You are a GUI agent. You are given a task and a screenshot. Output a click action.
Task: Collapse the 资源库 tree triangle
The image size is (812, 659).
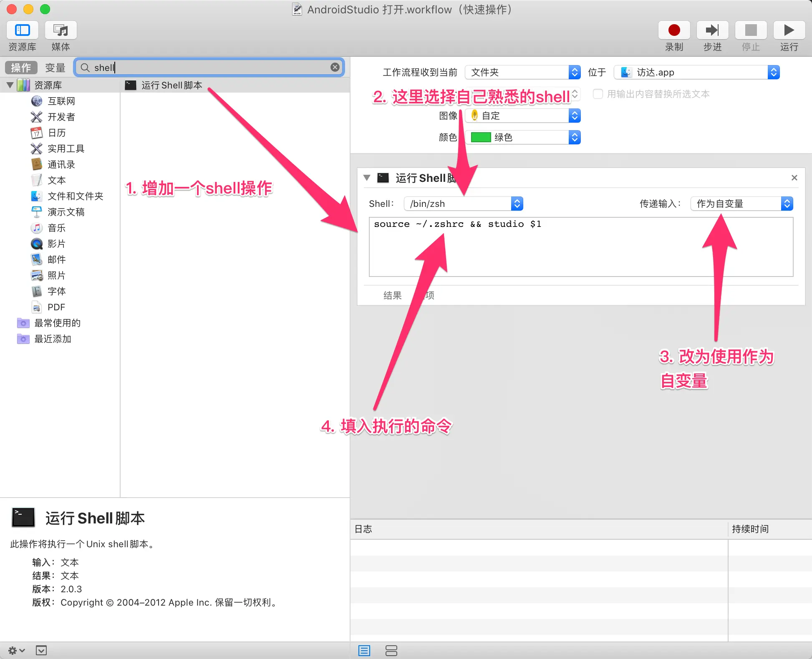10,85
